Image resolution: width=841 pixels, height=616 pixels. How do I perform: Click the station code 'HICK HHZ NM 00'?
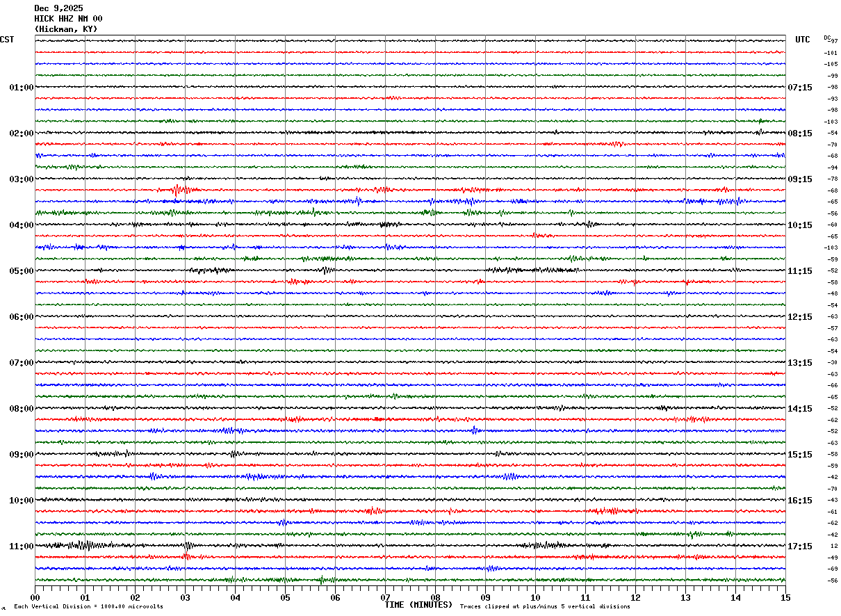pyautogui.click(x=68, y=19)
